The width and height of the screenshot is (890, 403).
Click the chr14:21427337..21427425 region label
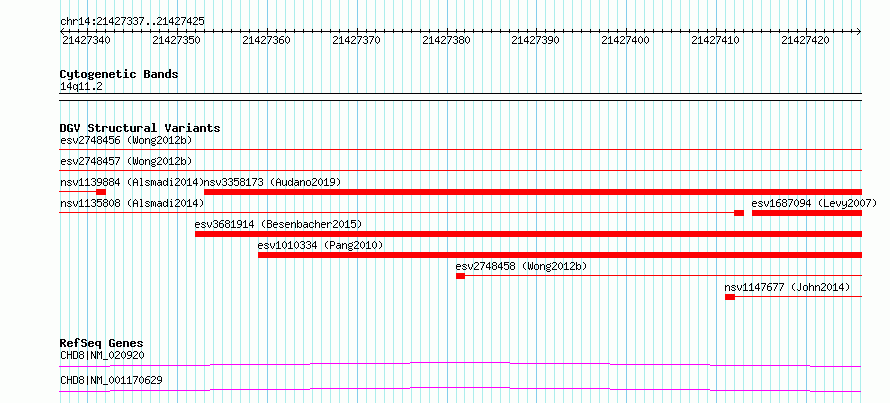(x=132, y=22)
